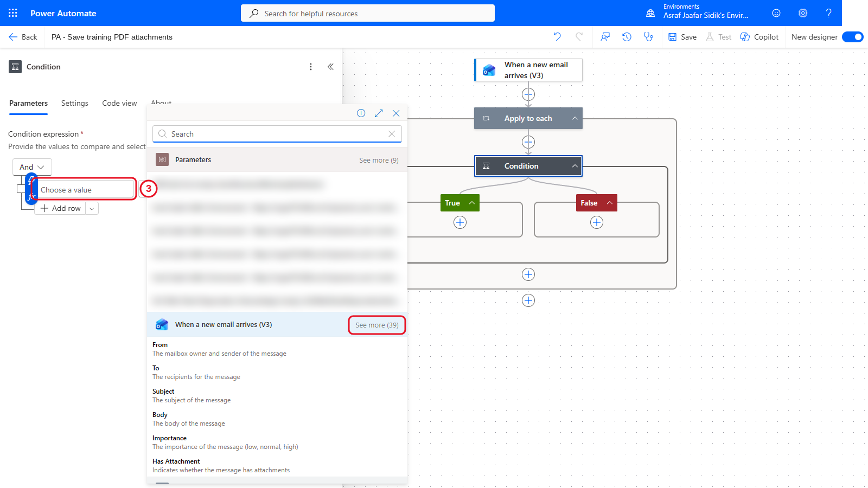Open the settings gear icon

click(803, 13)
